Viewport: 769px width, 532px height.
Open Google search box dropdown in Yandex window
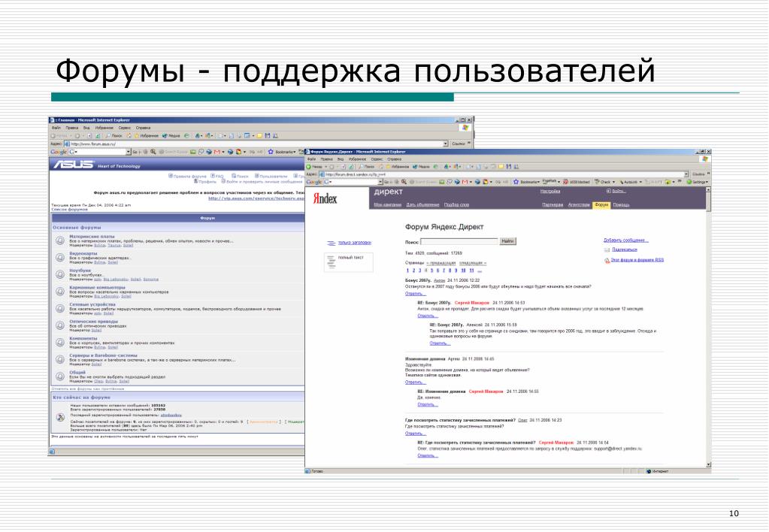point(380,182)
